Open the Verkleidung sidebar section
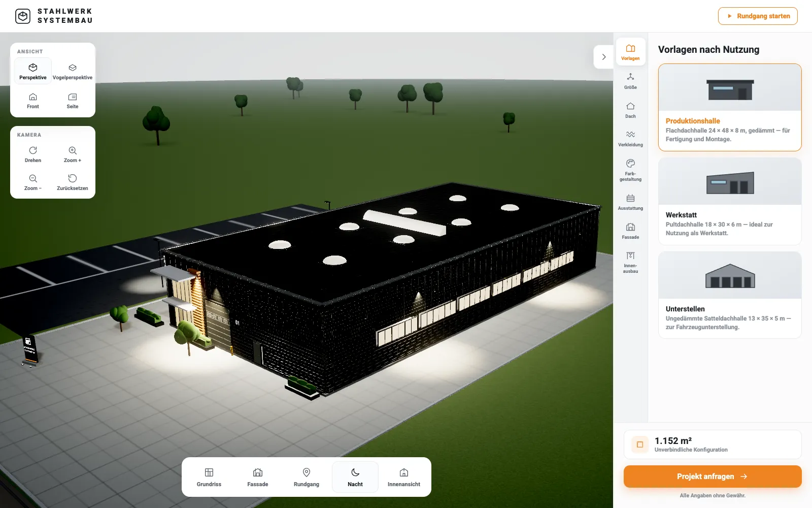The height and width of the screenshot is (508, 812). point(630,139)
